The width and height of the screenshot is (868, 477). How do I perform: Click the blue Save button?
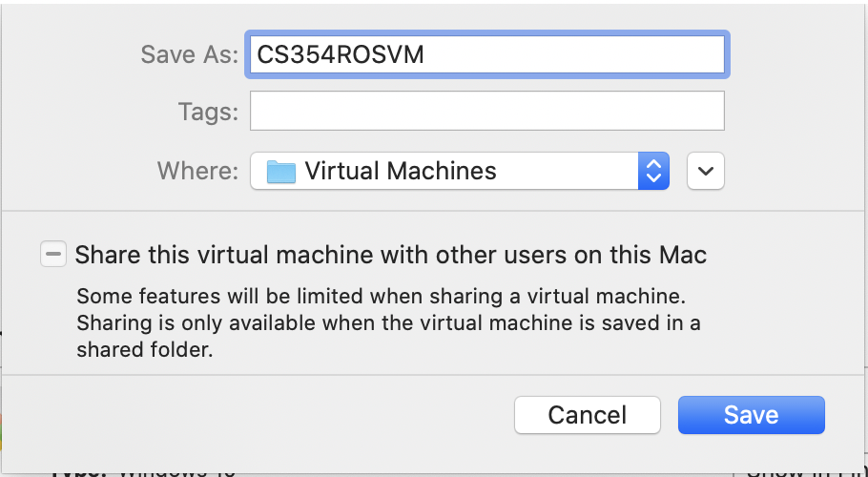pyautogui.click(x=751, y=415)
